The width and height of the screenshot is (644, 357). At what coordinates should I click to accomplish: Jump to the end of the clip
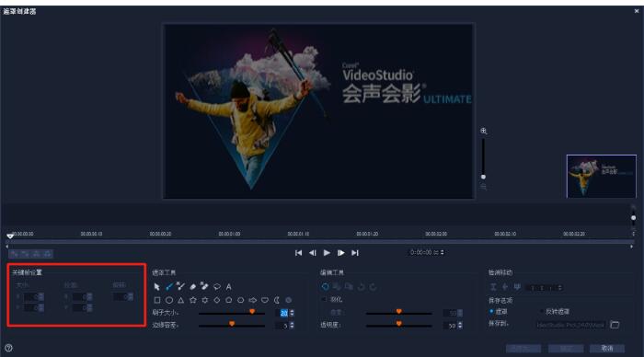[355, 253]
